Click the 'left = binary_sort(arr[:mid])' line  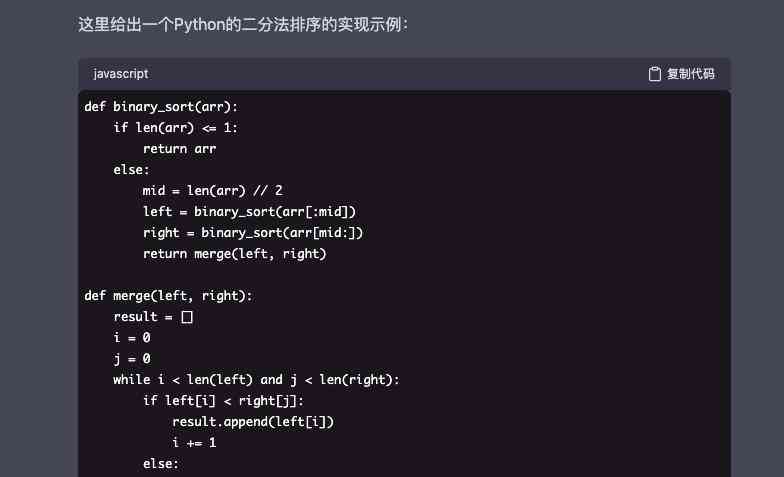point(250,212)
